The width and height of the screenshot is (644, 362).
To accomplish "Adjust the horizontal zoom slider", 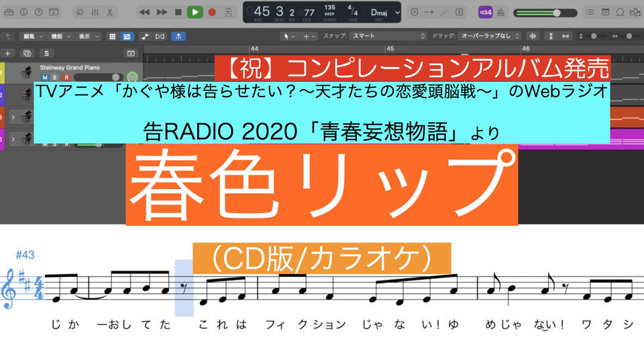I will point(629,36).
